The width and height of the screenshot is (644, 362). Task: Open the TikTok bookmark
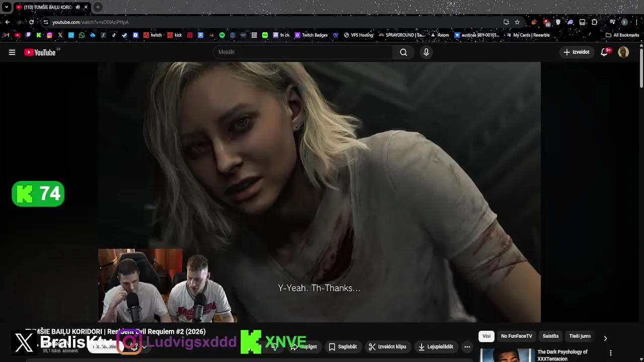[x=114, y=35]
